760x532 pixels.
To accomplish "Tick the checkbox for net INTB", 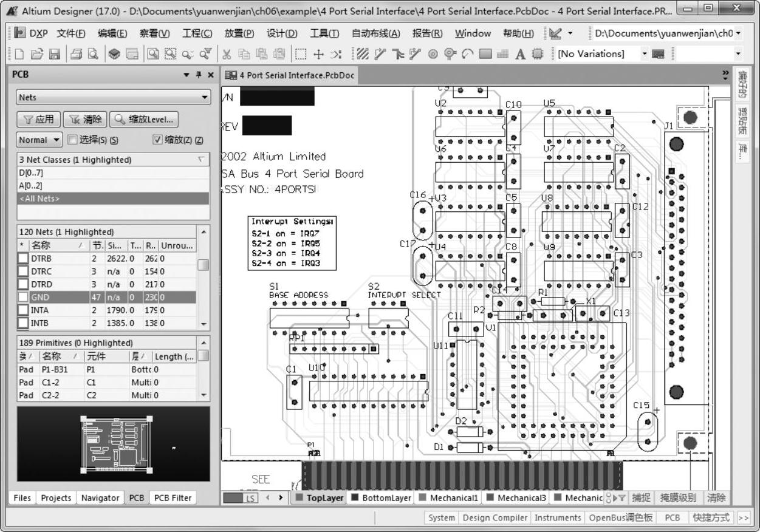I will click(x=23, y=323).
